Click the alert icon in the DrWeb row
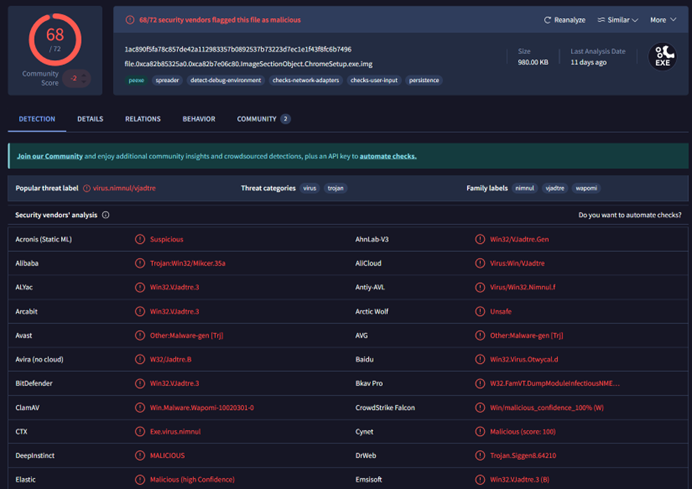Screen dimensions: 692x489 coord(480,455)
